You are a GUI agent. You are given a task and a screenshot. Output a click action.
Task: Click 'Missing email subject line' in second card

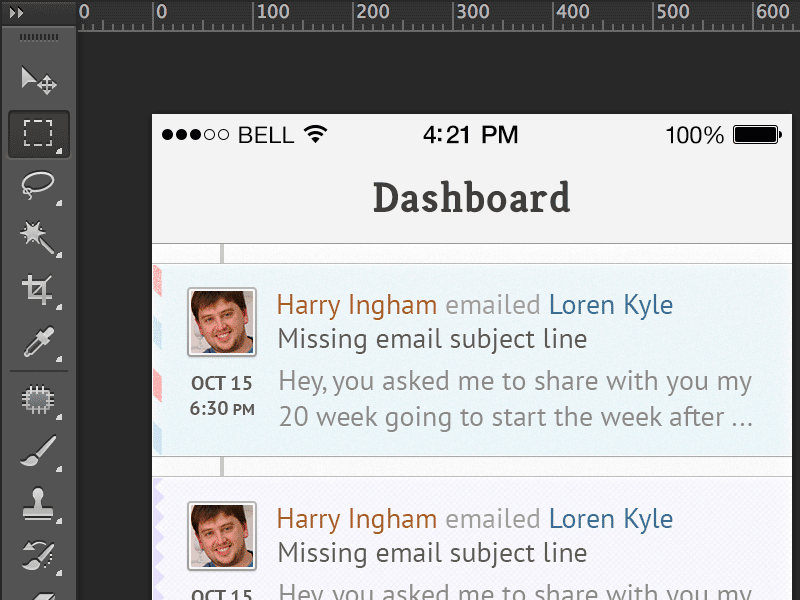point(432,553)
